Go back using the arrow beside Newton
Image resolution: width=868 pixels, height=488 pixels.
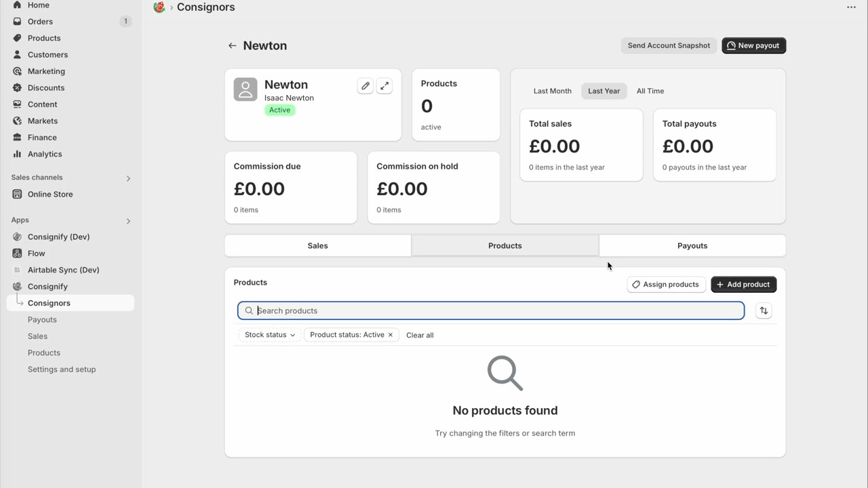(233, 45)
